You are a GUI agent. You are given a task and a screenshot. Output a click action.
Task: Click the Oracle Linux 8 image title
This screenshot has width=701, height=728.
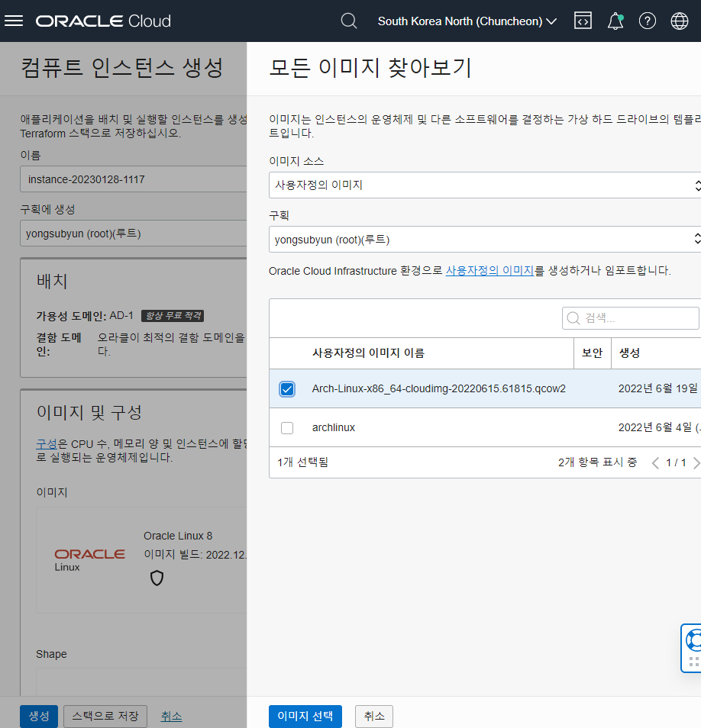(x=178, y=536)
